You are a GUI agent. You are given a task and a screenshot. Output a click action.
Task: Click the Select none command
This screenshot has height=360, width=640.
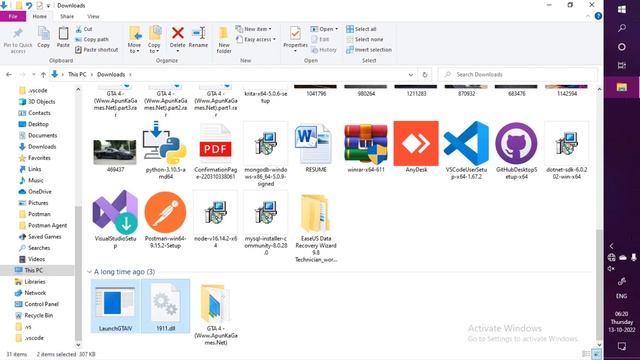tap(364, 39)
